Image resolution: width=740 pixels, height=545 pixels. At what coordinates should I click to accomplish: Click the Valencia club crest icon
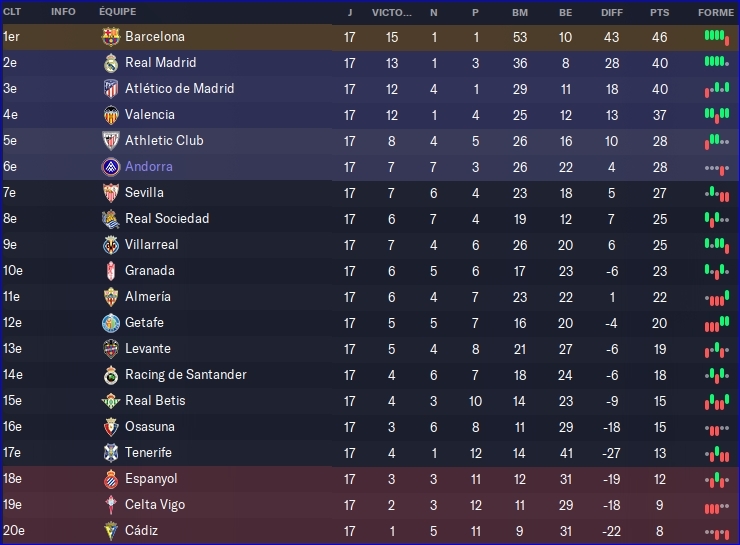pyautogui.click(x=111, y=115)
